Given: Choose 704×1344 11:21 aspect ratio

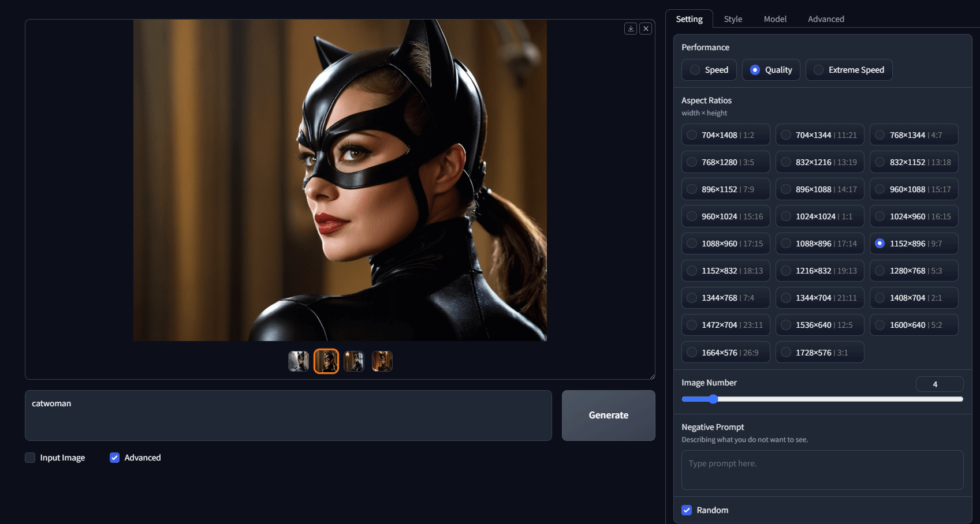Looking at the screenshot, I should click(x=820, y=135).
